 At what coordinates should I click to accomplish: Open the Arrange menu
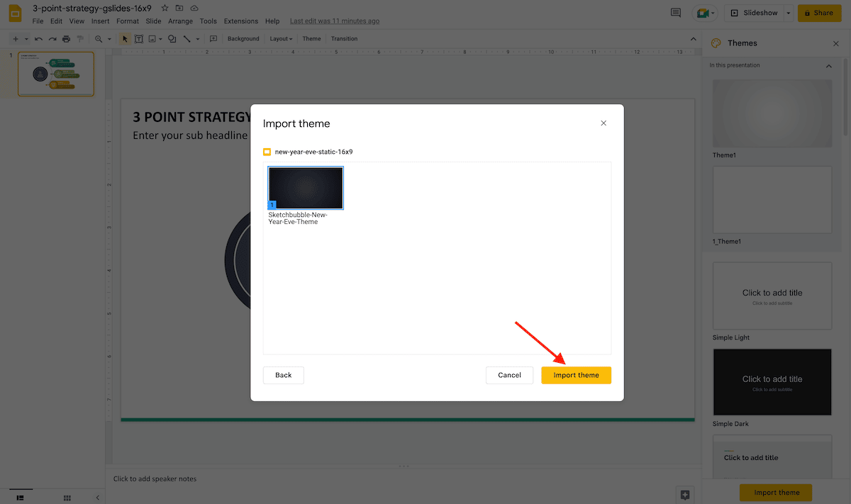coord(180,21)
